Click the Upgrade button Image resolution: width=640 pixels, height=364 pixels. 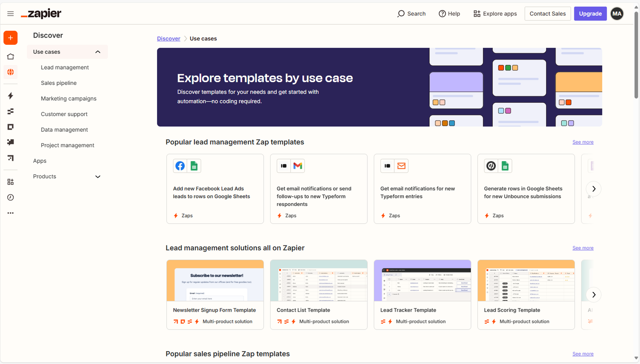click(x=590, y=14)
